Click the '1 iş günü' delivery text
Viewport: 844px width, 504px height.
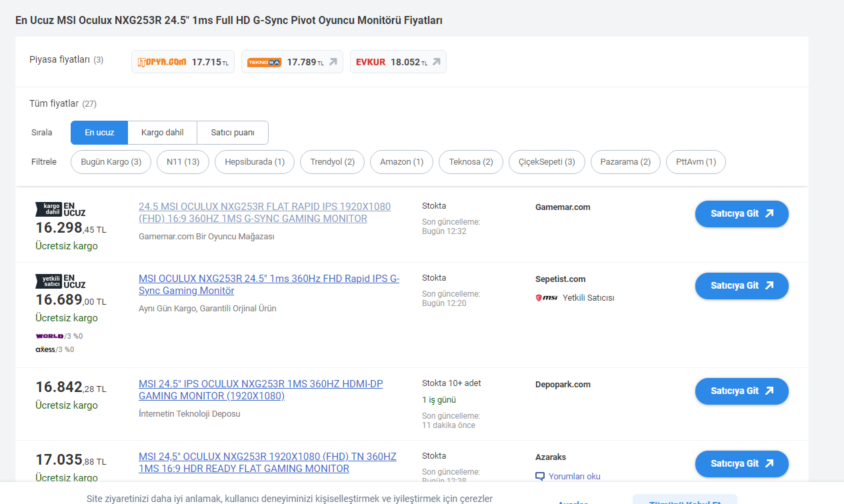439,400
